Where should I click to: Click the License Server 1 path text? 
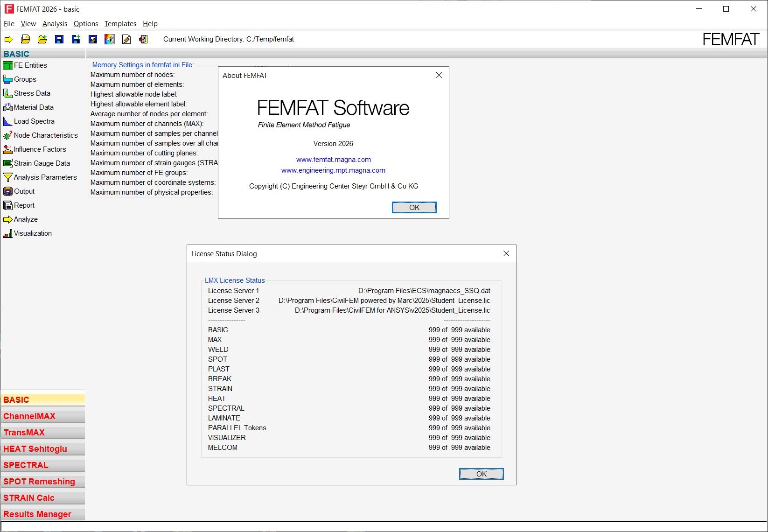(424, 291)
